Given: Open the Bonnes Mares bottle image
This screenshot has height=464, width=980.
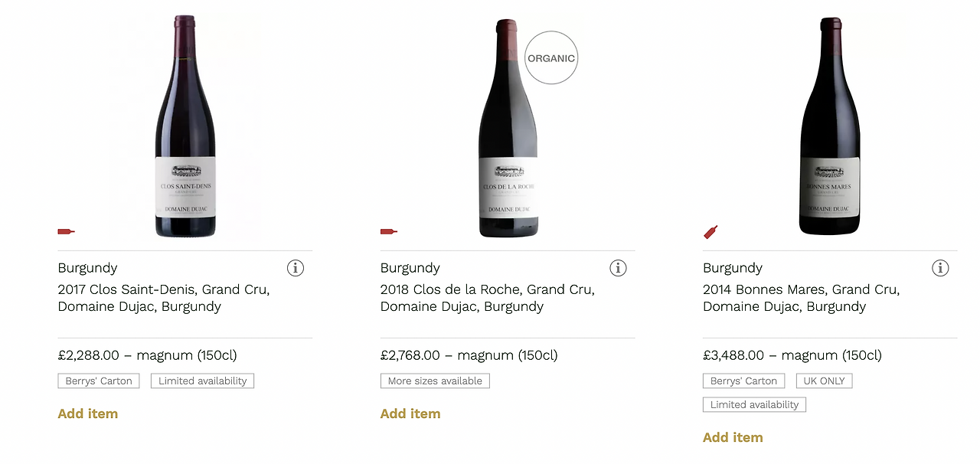Looking at the screenshot, I should coord(829,126).
